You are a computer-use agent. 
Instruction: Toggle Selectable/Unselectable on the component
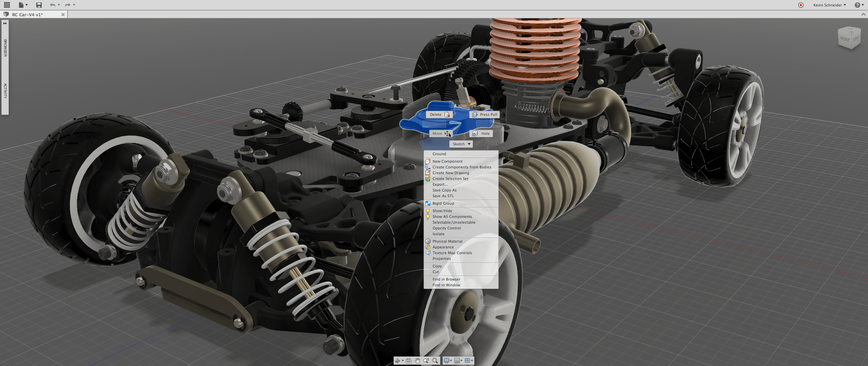point(453,222)
